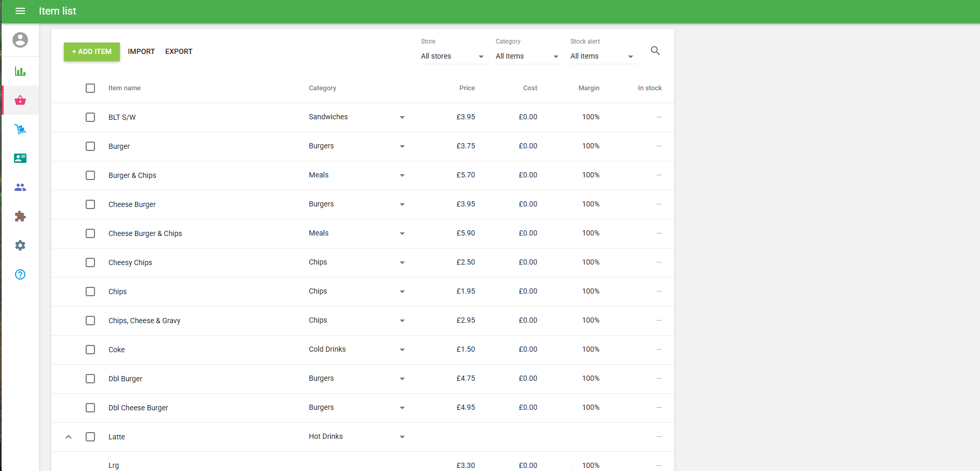Viewport: 980px width, 471px height.
Task: Click the Import button
Action: tap(141, 51)
